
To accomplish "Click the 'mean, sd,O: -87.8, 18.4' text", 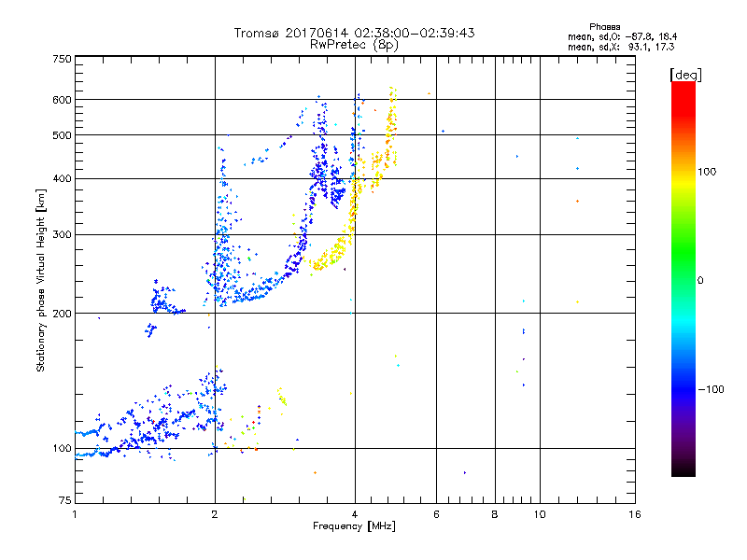I will (622, 36).
